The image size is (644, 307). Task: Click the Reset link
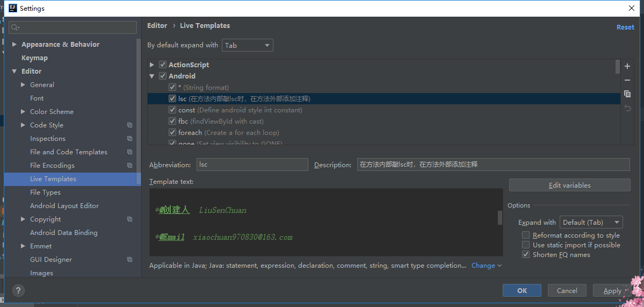(625, 27)
